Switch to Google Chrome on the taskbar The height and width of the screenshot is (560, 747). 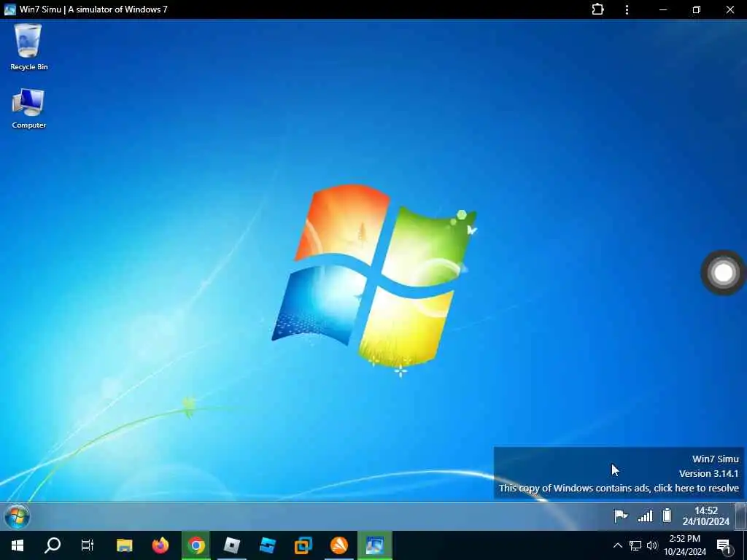pos(196,545)
